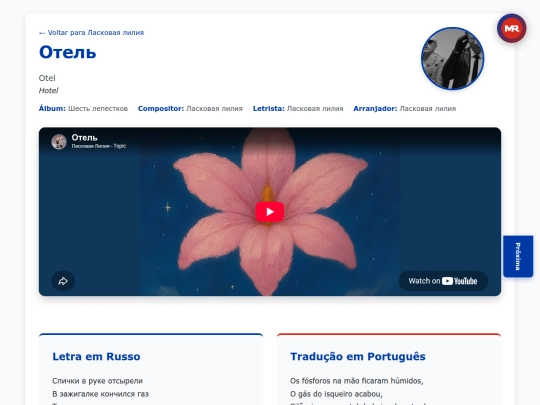540x405 pixels.
Task: Click the video title 'Отель' in player
Action: point(84,137)
